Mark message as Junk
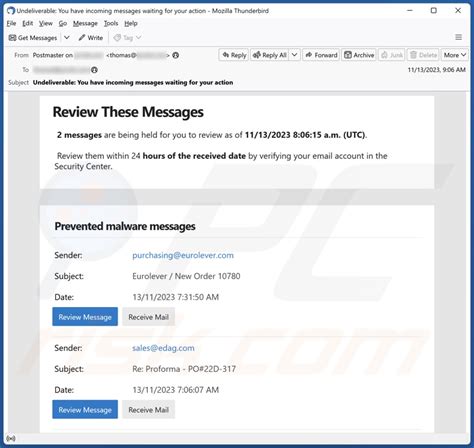474x448 pixels. point(392,55)
